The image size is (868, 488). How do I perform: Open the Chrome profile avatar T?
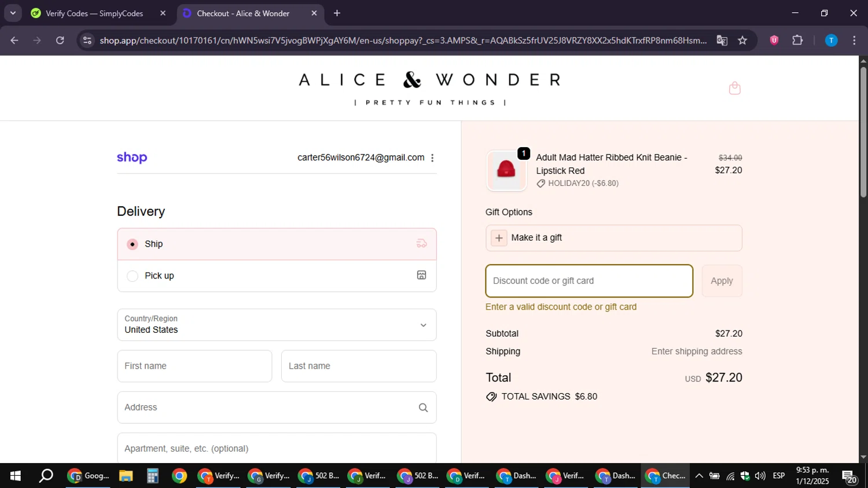pos(831,40)
